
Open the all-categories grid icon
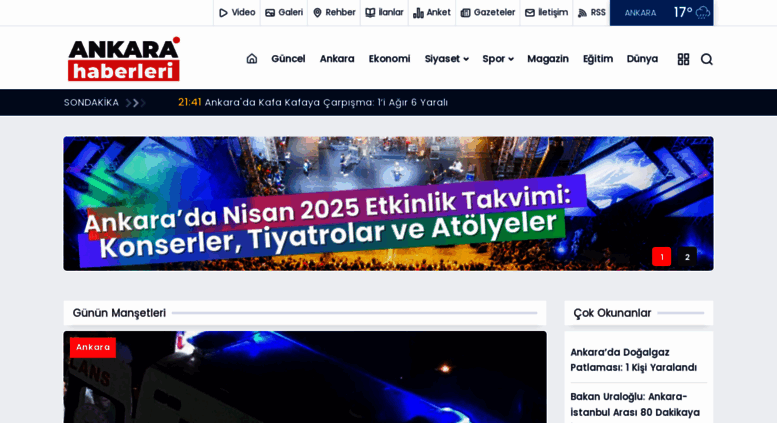[683, 59]
